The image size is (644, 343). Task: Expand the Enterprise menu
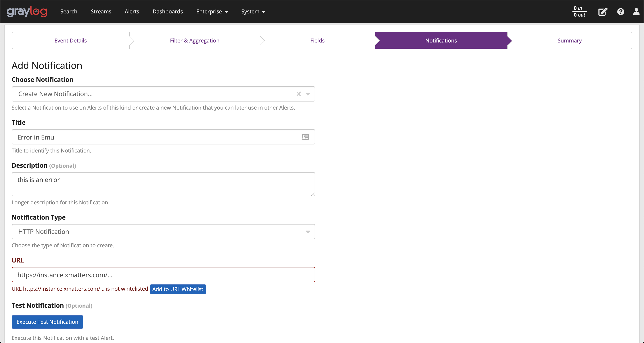212,11
